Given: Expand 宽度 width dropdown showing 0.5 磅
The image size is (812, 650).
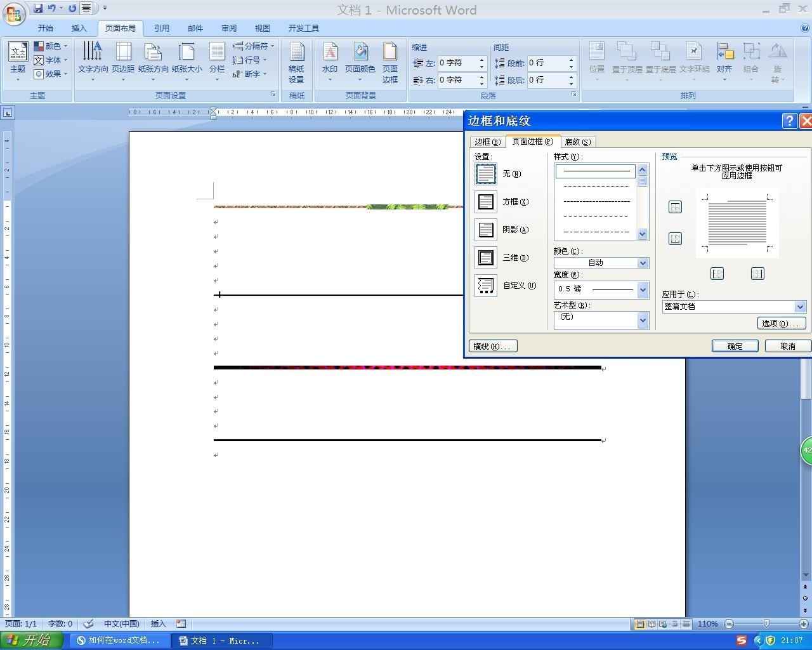Looking at the screenshot, I should (x=643, y=289).
